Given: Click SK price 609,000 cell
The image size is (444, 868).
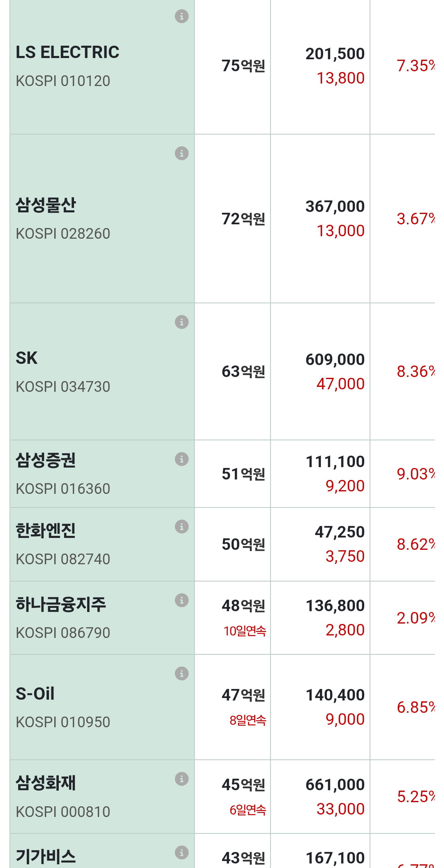Looking at the screenshot, I should (335, 359).
